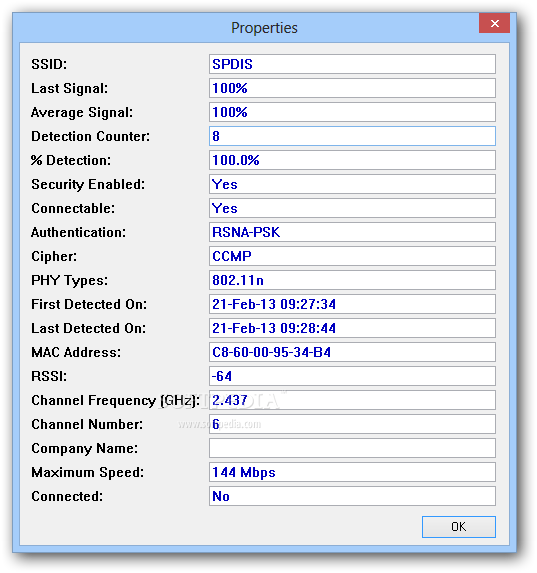This screenshot has height=573, width=537.
Task: Click the Connectable value field
Action: point(352,208)
